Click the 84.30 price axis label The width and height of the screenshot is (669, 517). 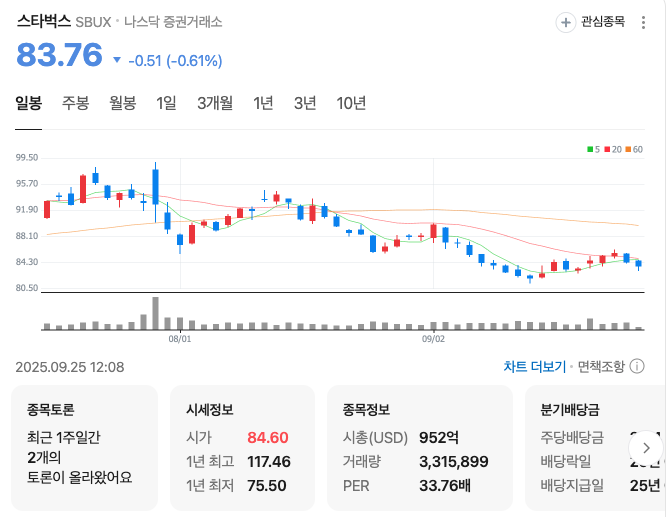27,262
